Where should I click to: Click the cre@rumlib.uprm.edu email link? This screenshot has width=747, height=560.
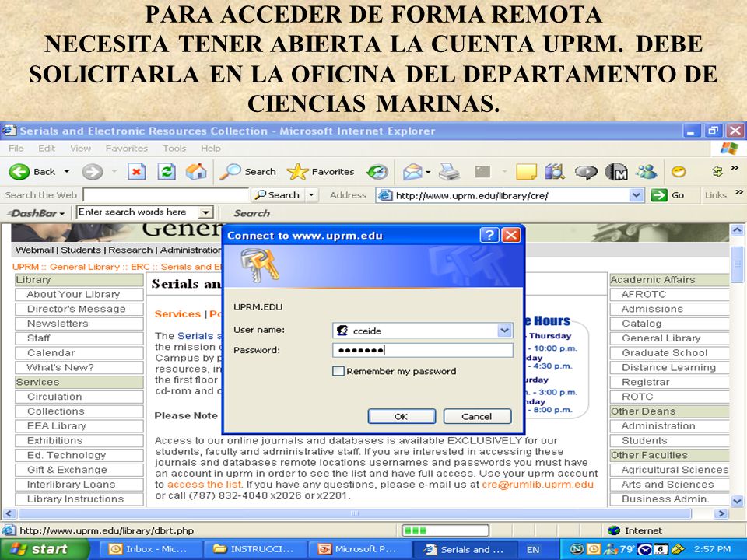tap(538, 485)
